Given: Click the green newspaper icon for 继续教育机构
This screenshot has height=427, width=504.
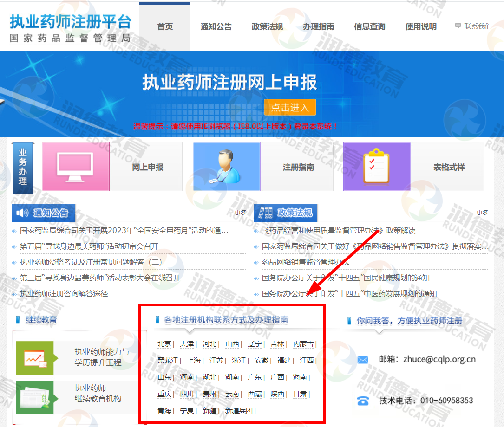Looking at the screenshot, I should [x=35, y=397].
